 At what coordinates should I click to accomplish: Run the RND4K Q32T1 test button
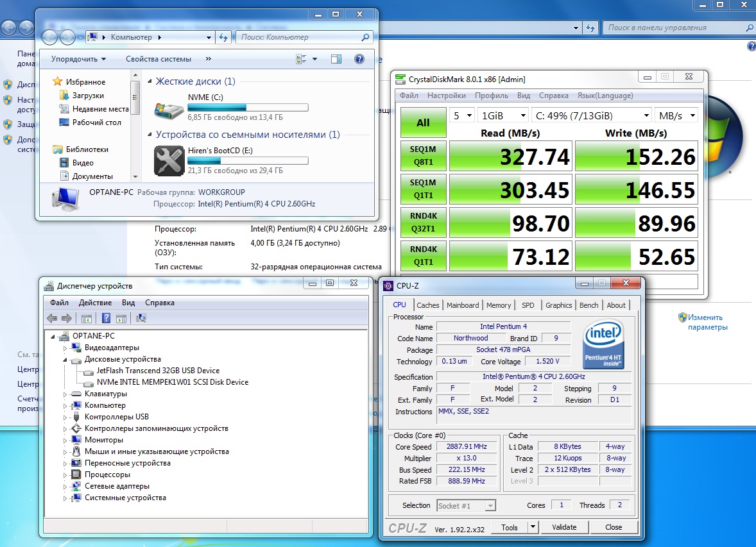pyautogui.click(x=423, y=222)
